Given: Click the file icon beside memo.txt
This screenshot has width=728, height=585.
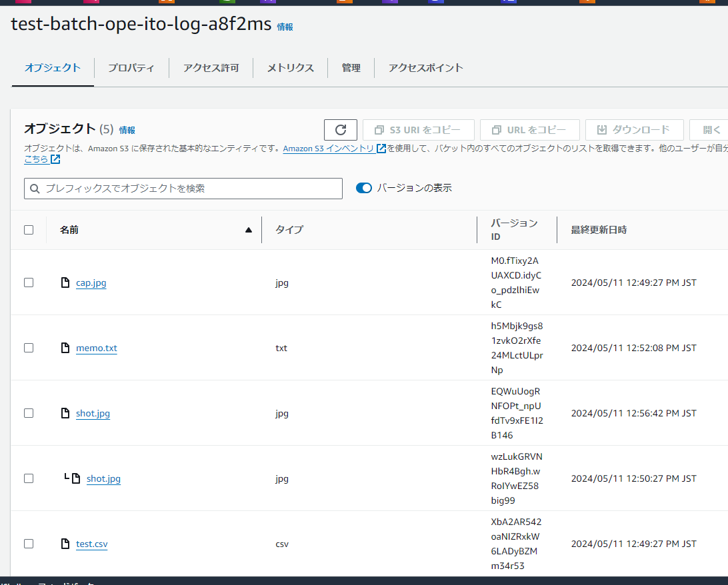Looking at the screenshot, I should coord(65,347).
